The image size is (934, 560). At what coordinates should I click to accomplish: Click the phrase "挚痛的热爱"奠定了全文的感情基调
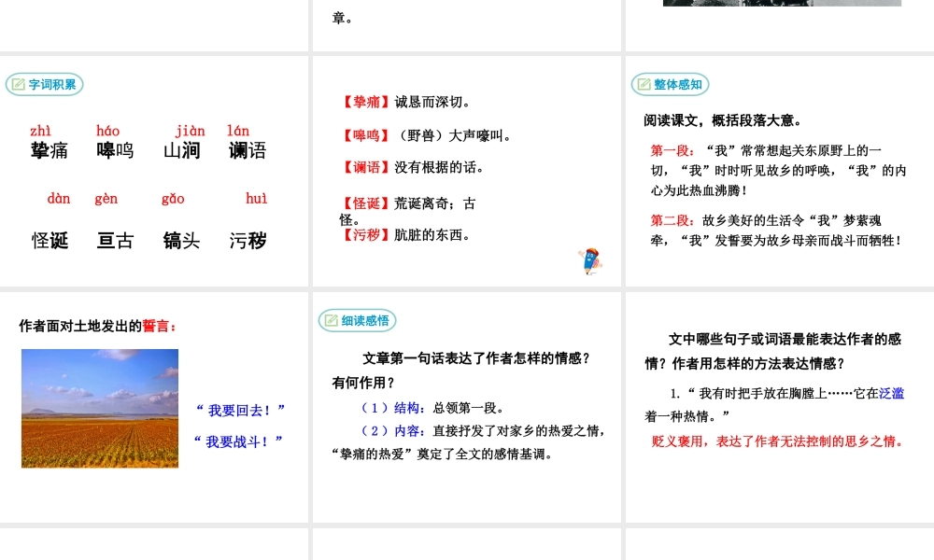tap(443, 455)
